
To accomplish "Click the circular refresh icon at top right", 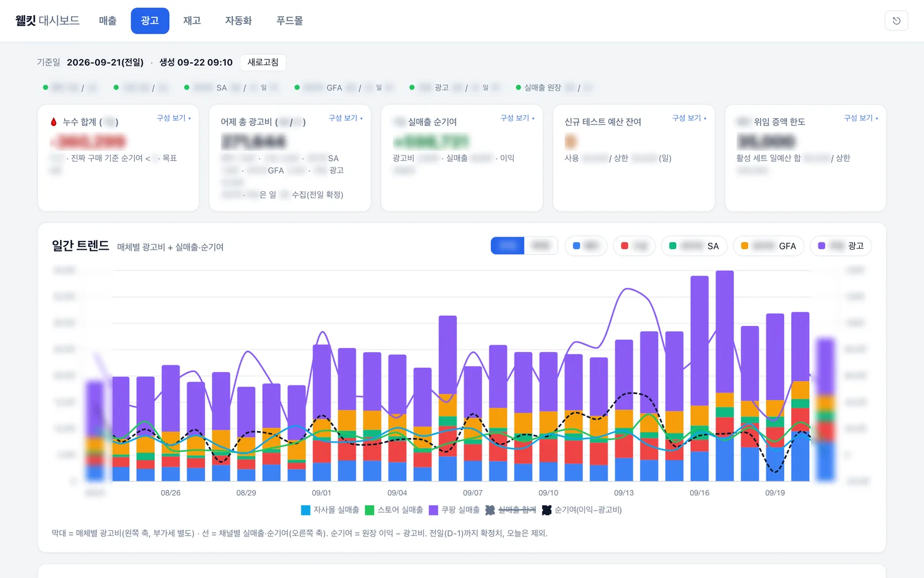I will click(896, 21).
